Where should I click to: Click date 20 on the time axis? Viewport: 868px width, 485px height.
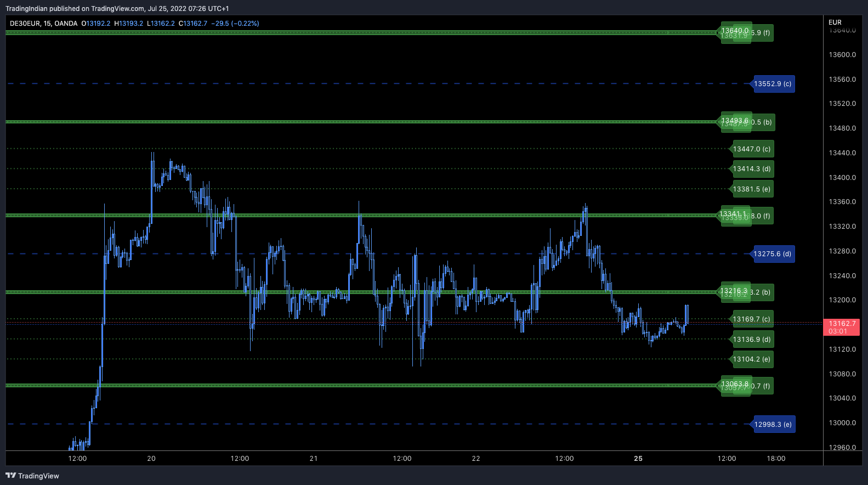click(x=151, y=459)
